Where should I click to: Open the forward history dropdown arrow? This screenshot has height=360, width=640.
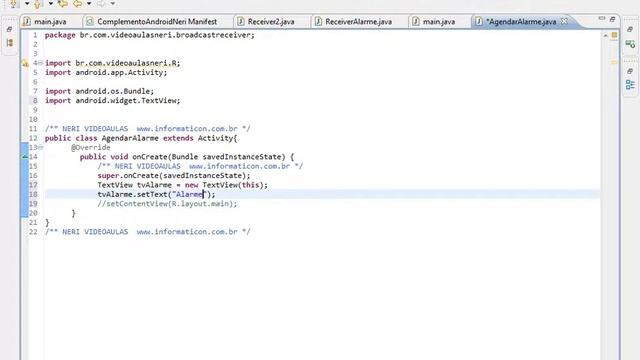click(x=113, y=4)
